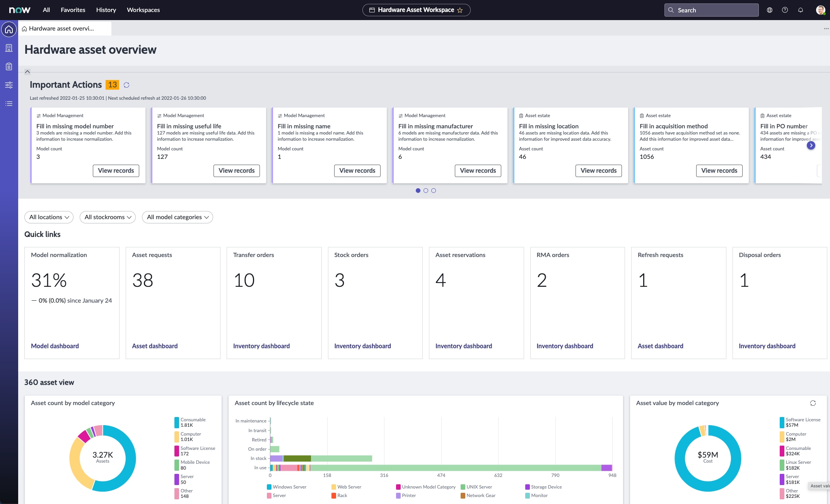View records for missing manufacturer
830x504 pixels.
click(478, 171)
